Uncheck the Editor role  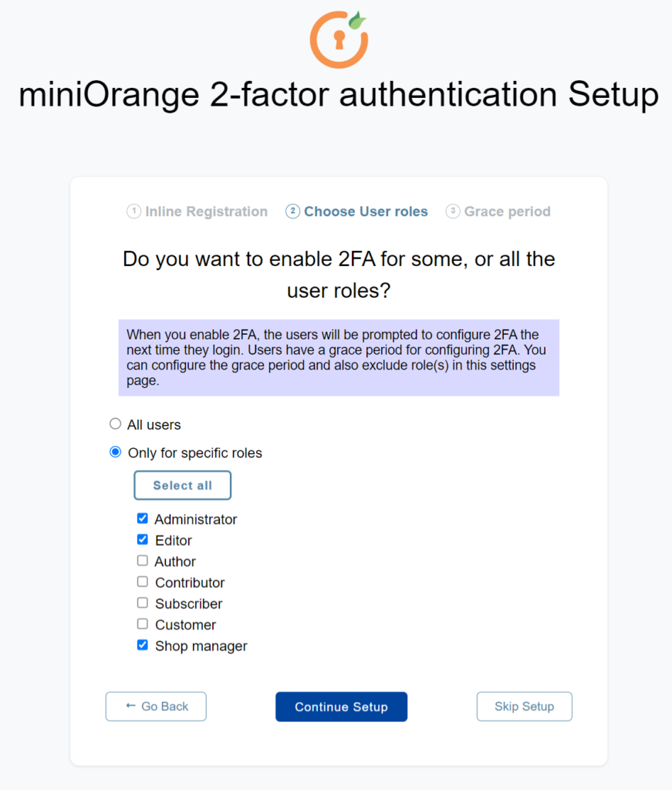click(142, 539)
